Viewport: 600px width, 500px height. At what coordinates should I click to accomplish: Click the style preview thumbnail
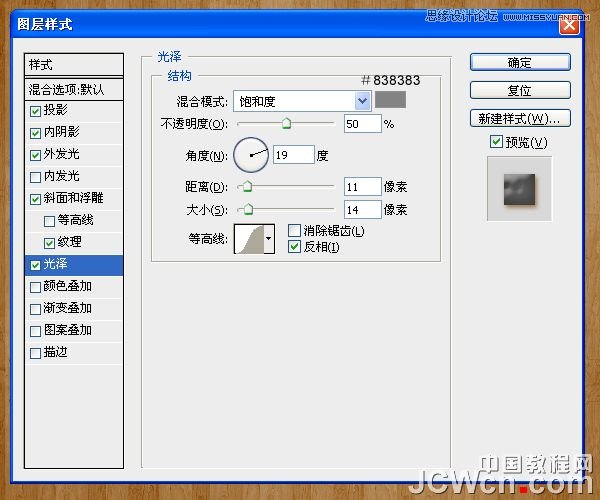(x=519, y=189)
